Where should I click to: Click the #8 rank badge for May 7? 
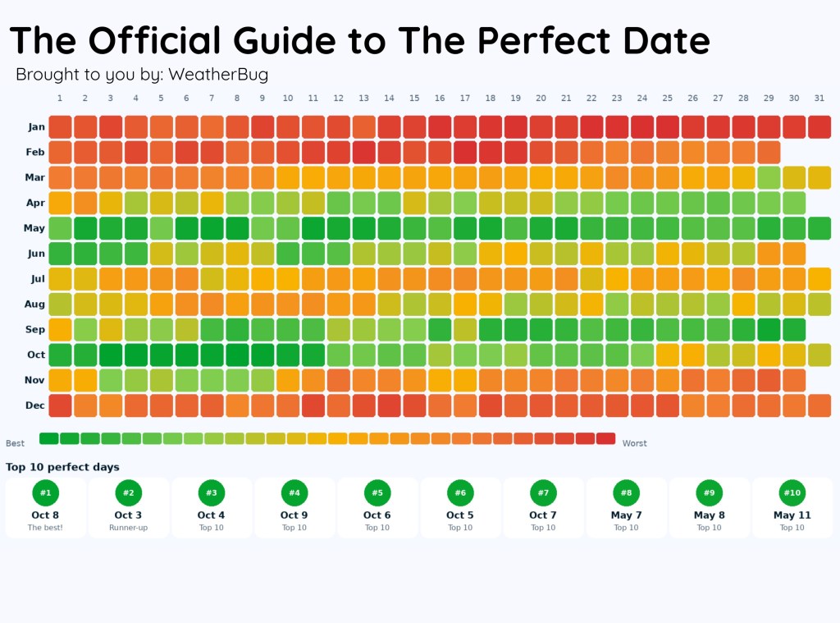(626, 492)
